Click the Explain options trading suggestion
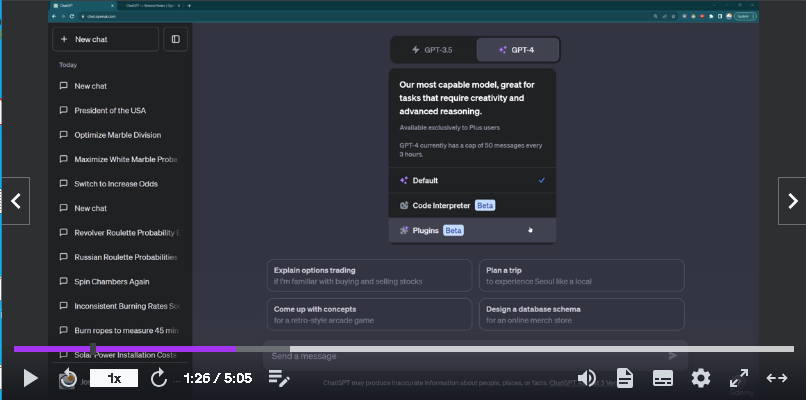806x400 pixels. [369, 276]
